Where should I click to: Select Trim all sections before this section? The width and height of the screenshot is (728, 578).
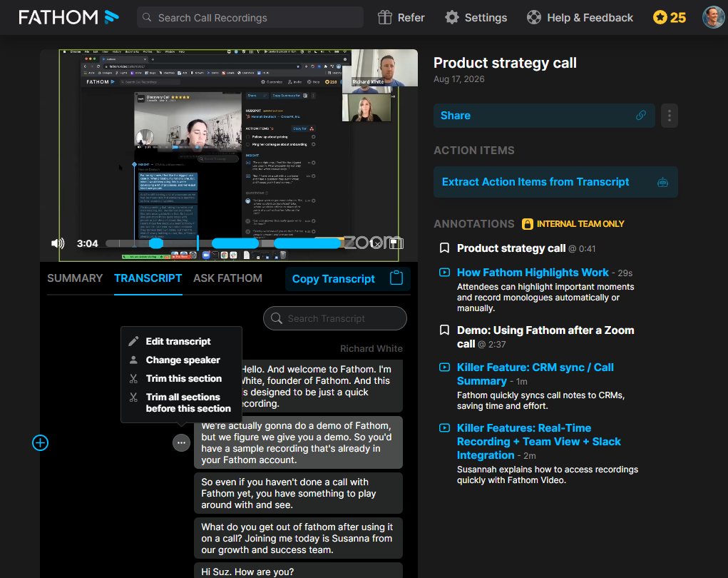188,403
